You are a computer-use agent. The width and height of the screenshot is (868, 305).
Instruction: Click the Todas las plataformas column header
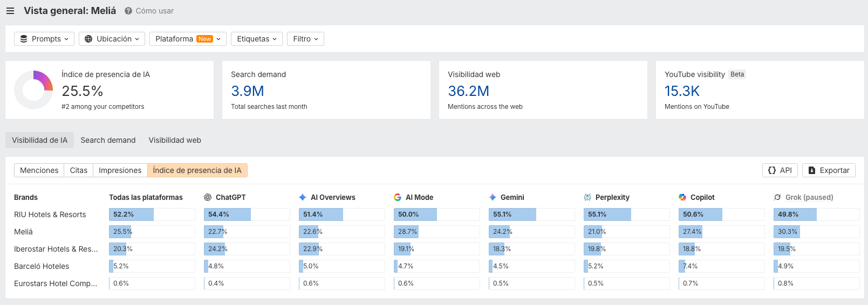tap(146, 197)
